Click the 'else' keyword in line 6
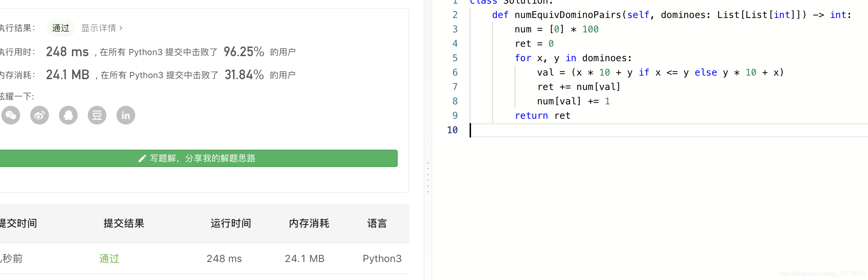Viewport: 868px width, 280px height. pos(706,72)
